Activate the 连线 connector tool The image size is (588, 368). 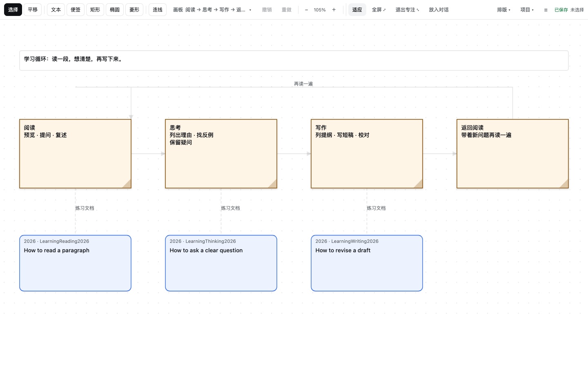click(158, 10)
